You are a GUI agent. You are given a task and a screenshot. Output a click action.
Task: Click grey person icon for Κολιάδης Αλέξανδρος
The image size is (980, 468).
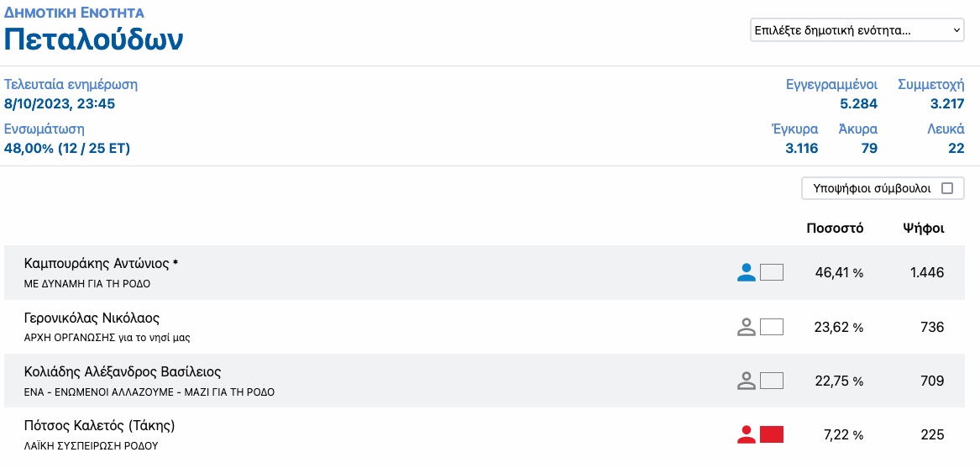747,381
